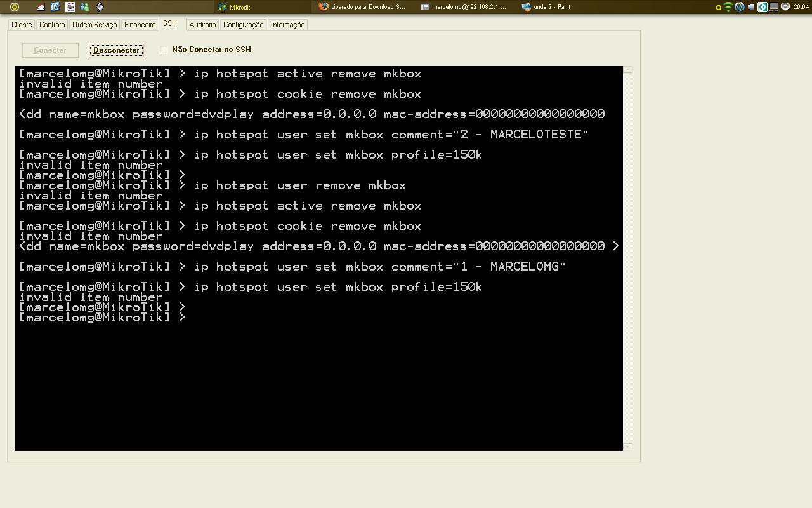Open the white-framed quick-launch icon
The image size is (812, 508).
pos(70,7)
